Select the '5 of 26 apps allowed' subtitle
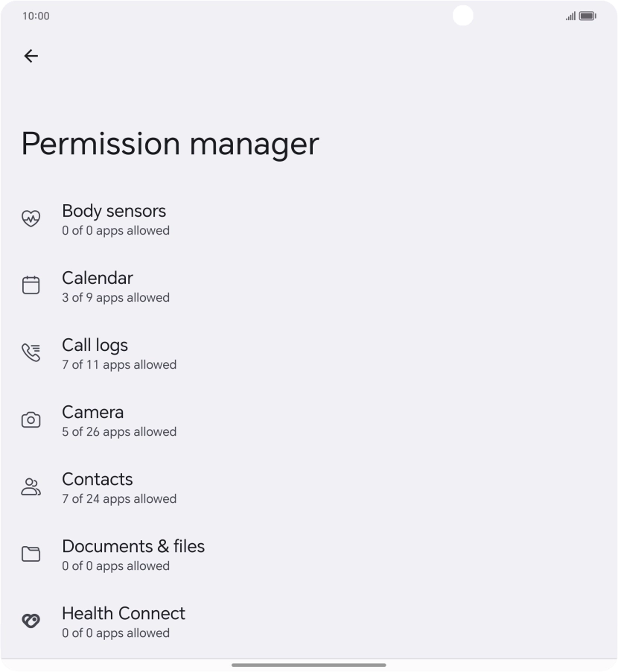618x672 pixels. [x=119, y=432]
